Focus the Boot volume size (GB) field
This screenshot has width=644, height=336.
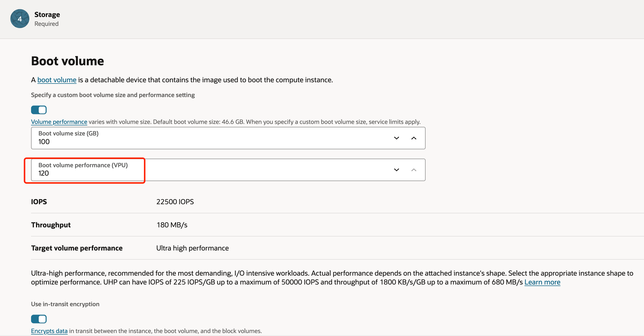coord(228,138)
